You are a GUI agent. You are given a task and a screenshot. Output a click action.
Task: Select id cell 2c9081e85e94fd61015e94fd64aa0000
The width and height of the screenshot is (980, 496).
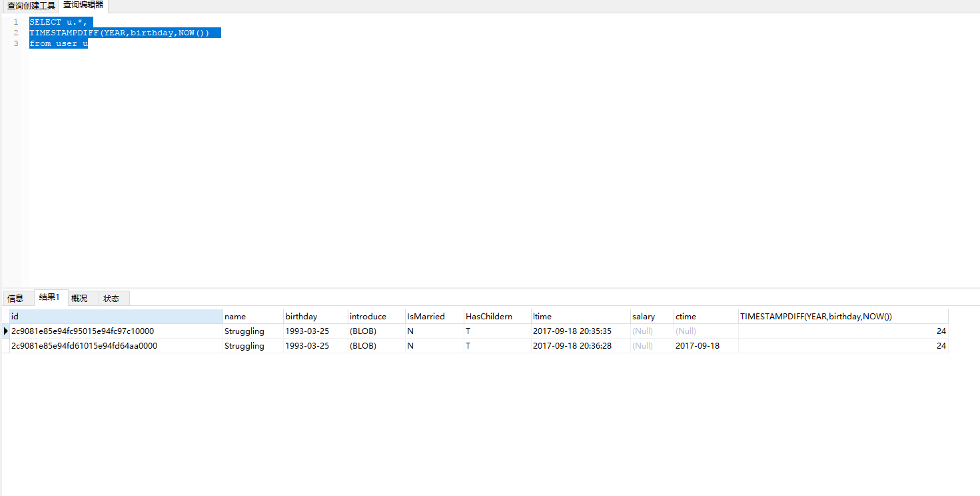click(x=116, y=346)
